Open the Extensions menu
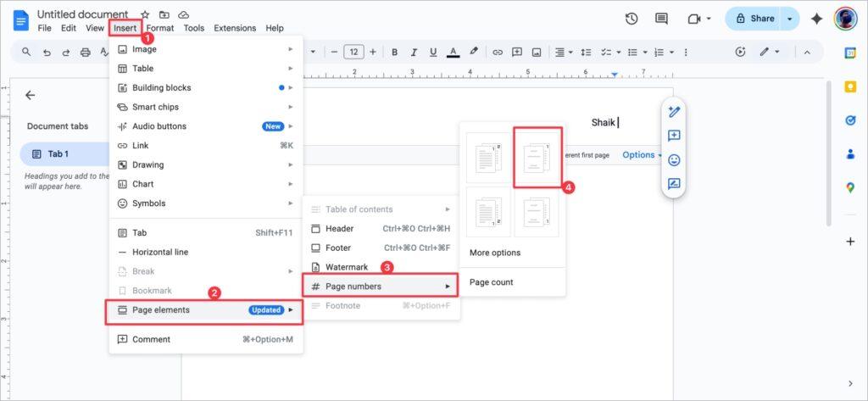The width and height of the screenshot is (868, 401). coord(235,28)
